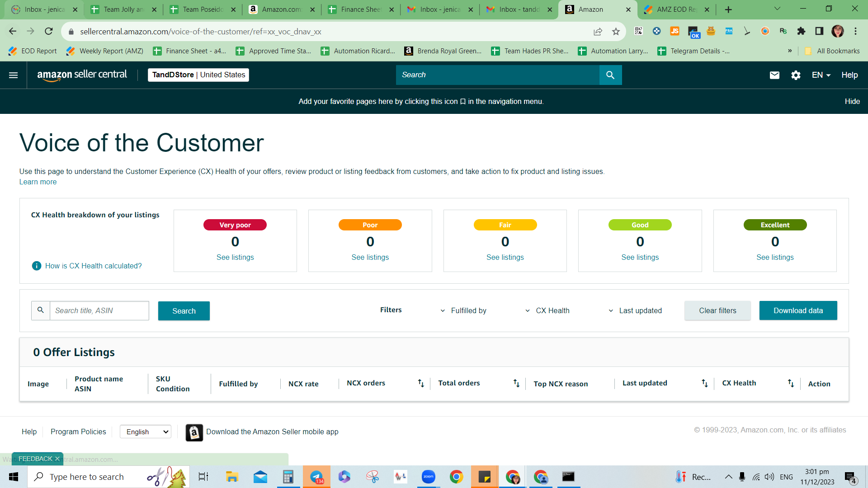
Task: Open the Learn more link
Action: (38, 182)
